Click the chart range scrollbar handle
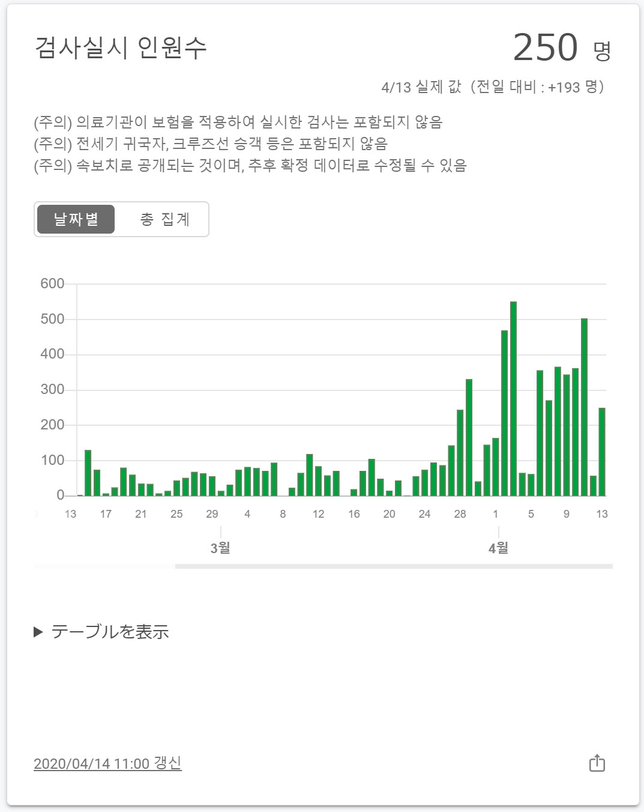 [394, 566]
